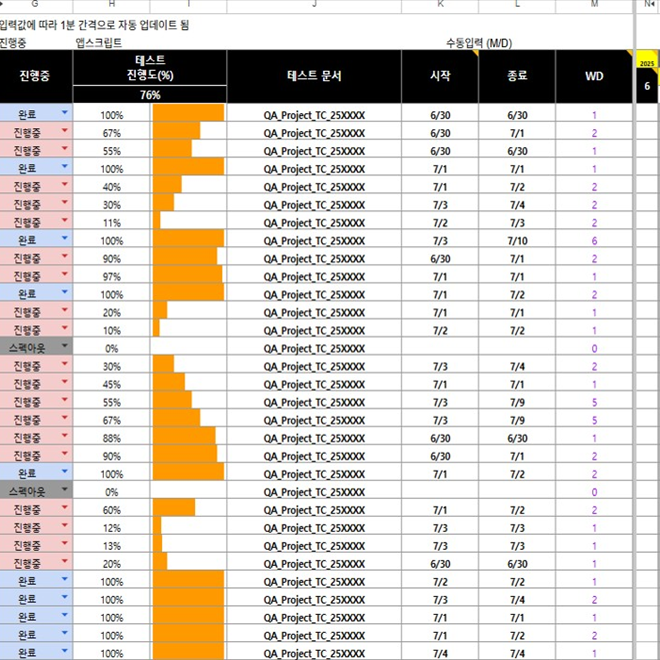The image size is (660, 660).
Task: Select the 45% progress value cell
Action: [112, 384]
